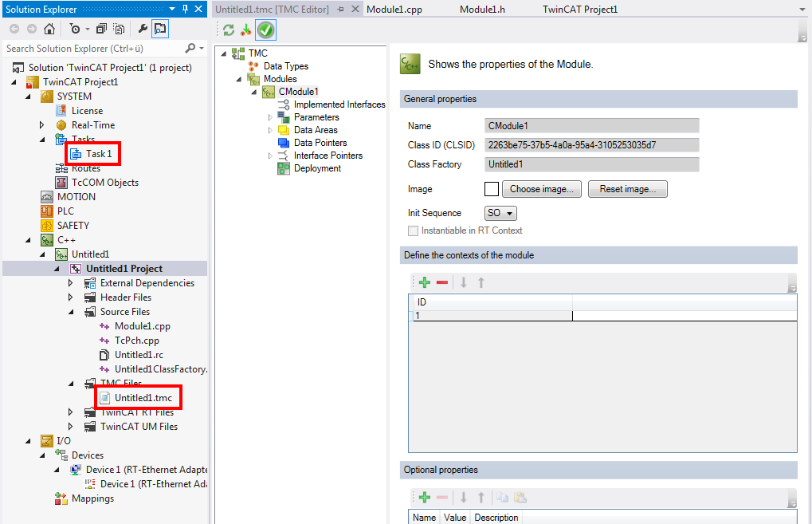Click the Class Factory field

coord(592,164)
